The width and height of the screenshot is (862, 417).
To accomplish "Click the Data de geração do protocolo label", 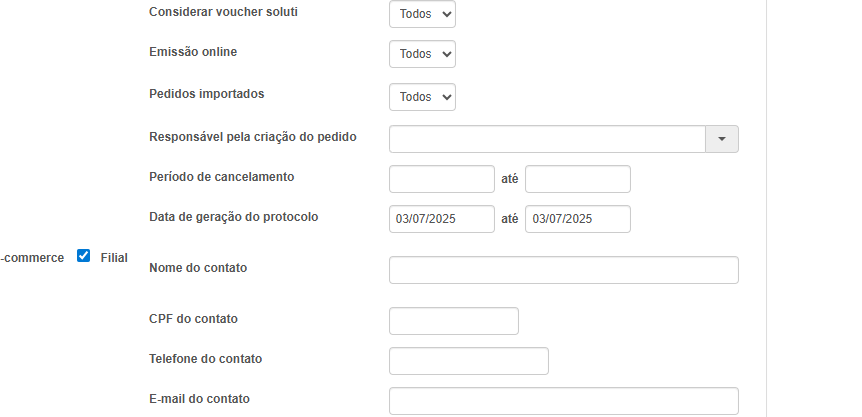I will [x=233, y=217].
